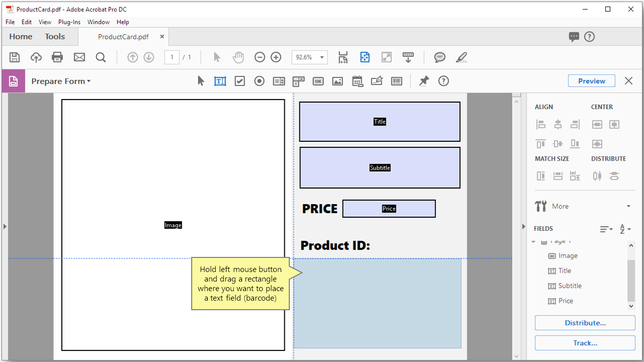Select the Date field tool

pyautogui.click(x=357, y=80)
